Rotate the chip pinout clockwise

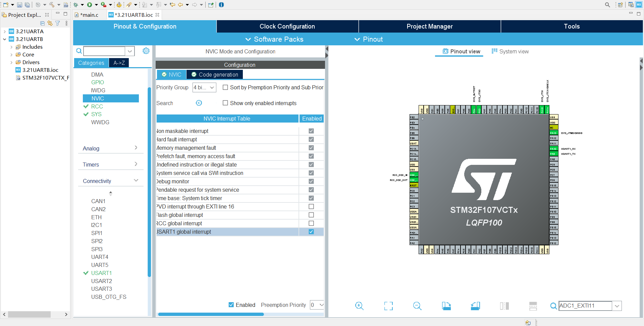point(446,306)
